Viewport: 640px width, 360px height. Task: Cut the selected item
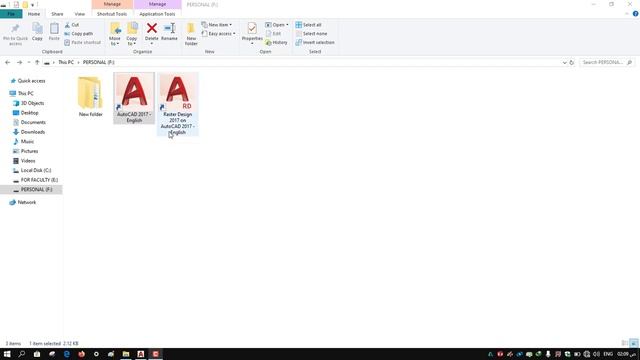[x=72, y=25]
